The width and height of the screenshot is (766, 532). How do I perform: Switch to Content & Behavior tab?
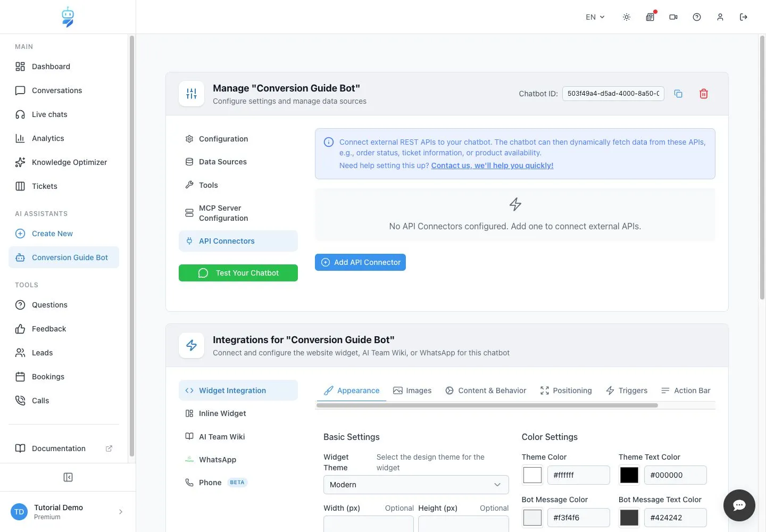486,390
